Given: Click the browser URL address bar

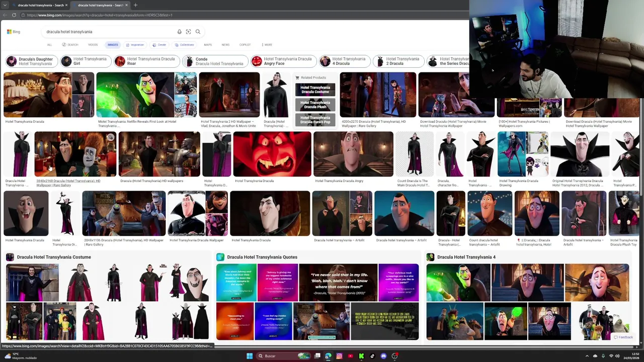Looking at the screenshot, I should [242, 15].
